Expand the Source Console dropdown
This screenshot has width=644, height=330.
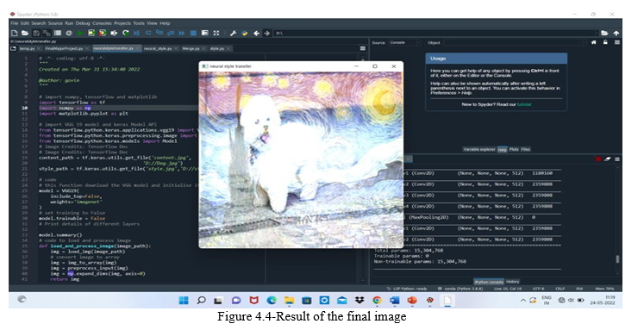coord(404,42)
